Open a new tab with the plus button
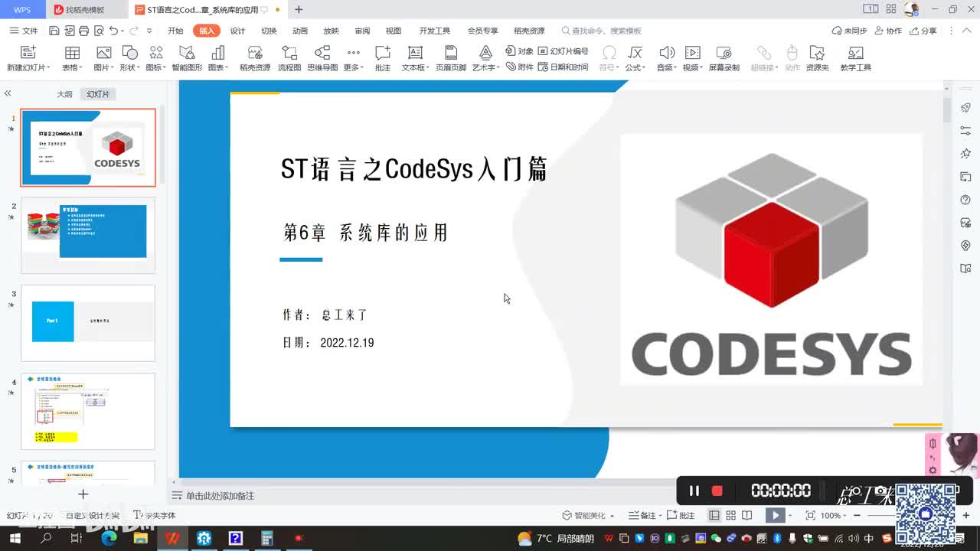 coord(299,10)
